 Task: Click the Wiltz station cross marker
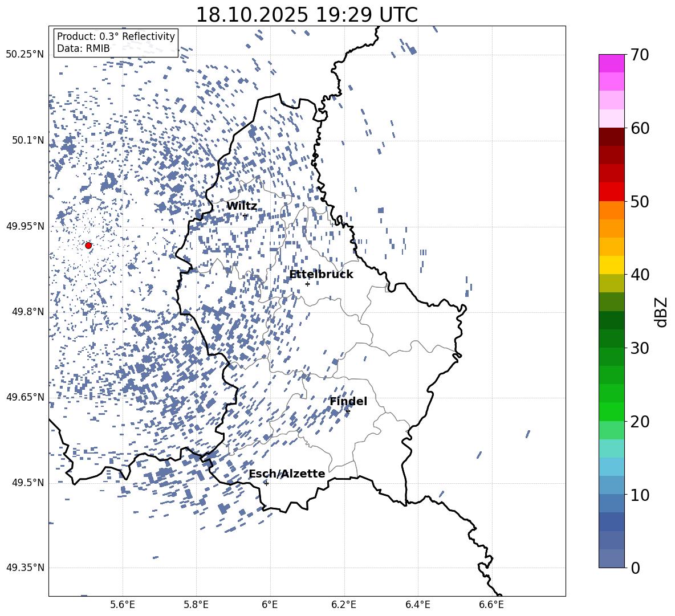(245, 216)
